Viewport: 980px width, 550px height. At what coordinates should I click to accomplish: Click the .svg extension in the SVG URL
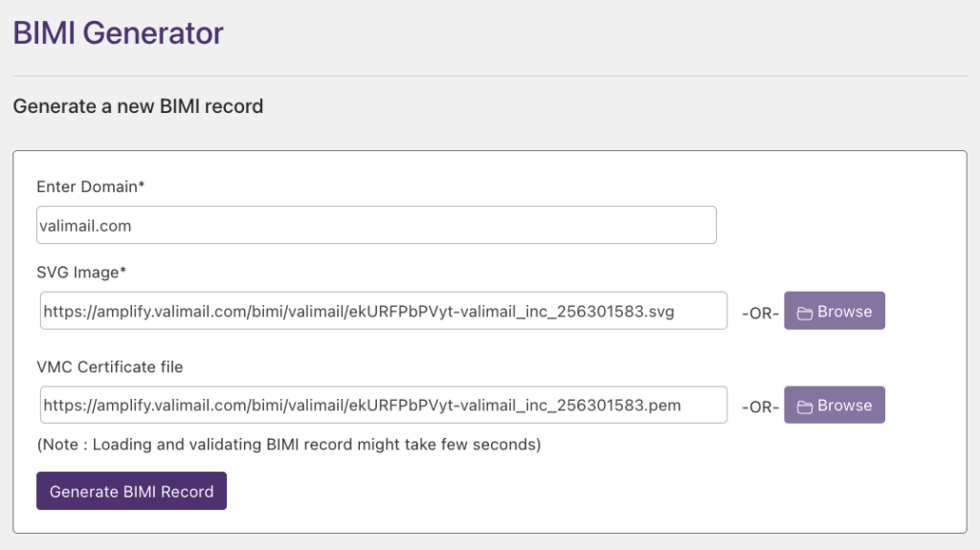coord(660,312)
